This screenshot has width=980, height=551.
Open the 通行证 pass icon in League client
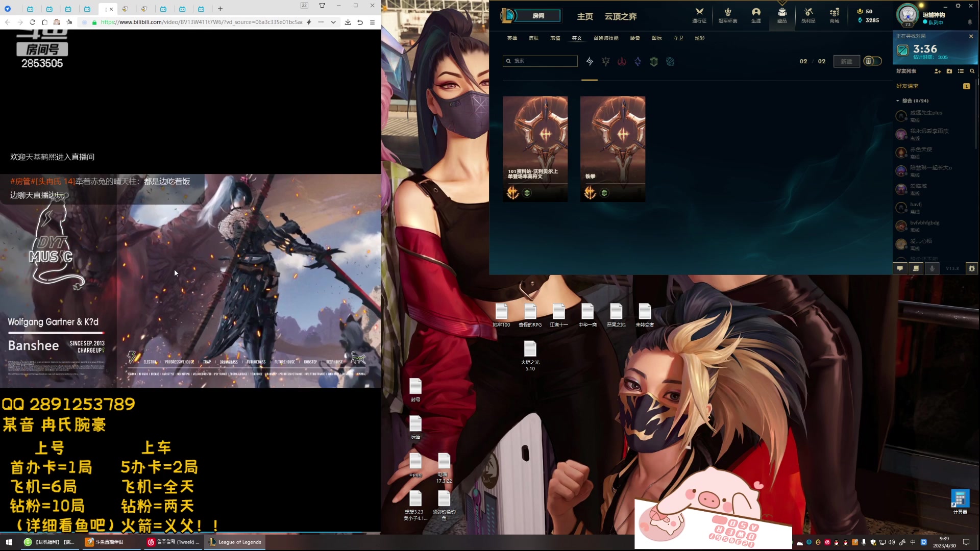(x=699, y=15)
